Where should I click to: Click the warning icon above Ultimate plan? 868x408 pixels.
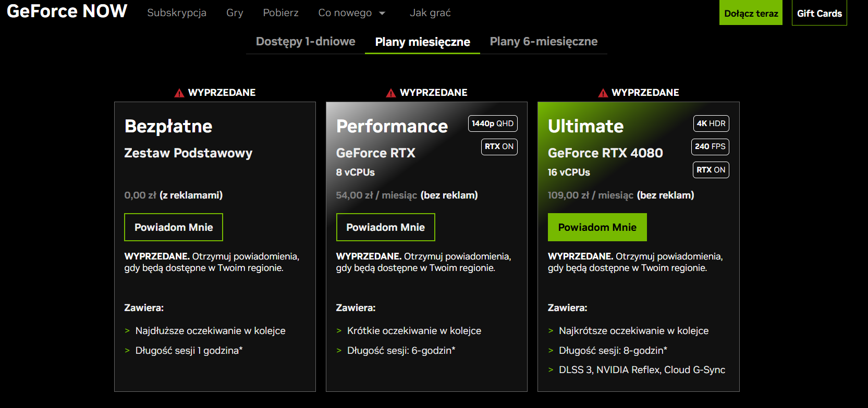point(603,93)
